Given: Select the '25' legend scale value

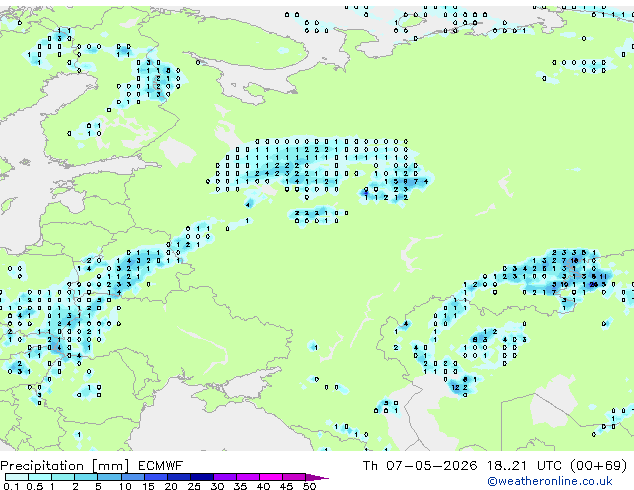Looking at the screenshot, I should pos(194,486).
